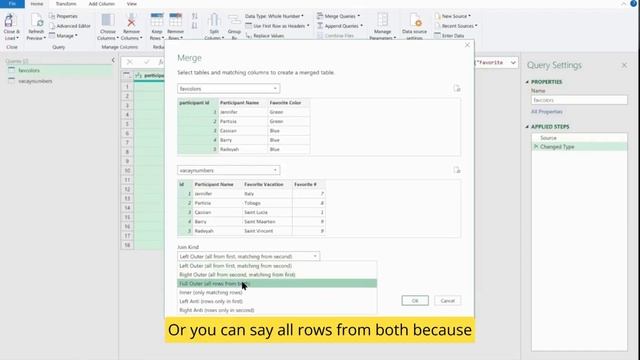Click the Remove Columns icon

pyautogui.click(x=131, y=20)
